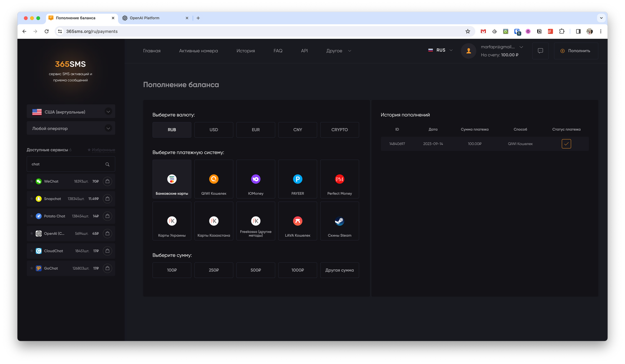Select the QIWI Кошелек payment icon
The image size is (625, 364).
[x=214, y=179]
